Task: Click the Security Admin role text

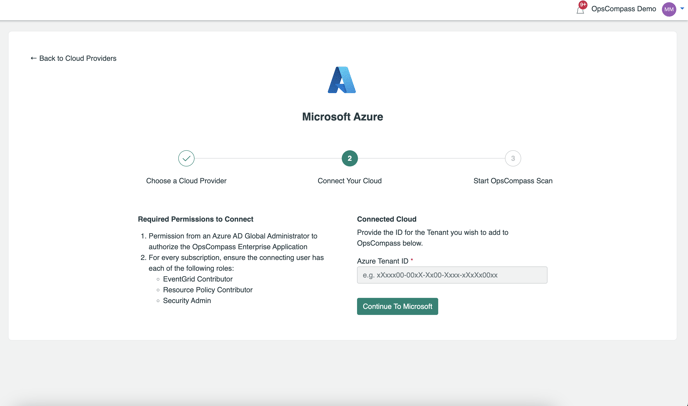Action: (187, 301)
